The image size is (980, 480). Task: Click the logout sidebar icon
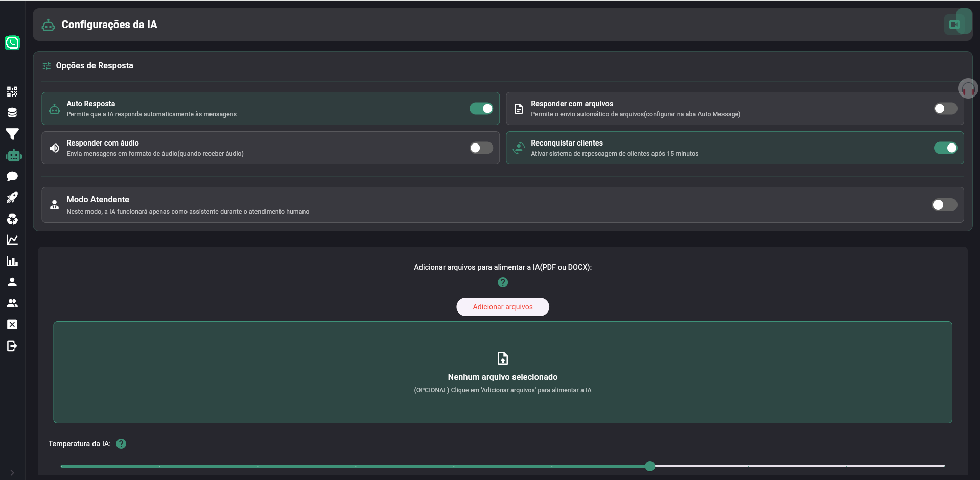point(12,346)
